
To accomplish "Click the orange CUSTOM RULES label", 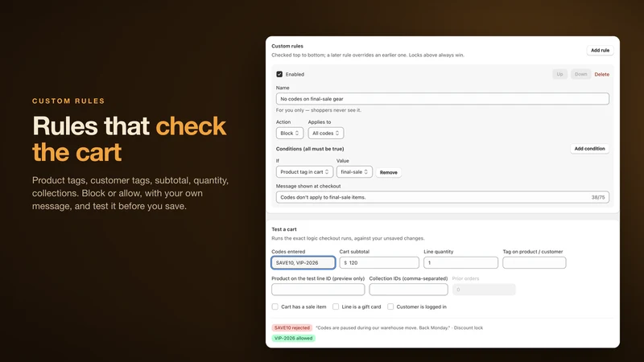I will point(68,101).
